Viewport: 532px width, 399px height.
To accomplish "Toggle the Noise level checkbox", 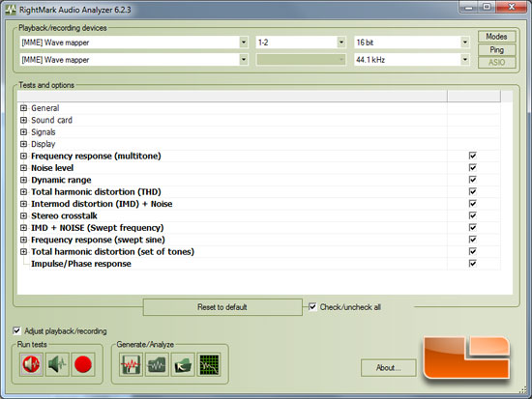I will click(x=472, y=167).
